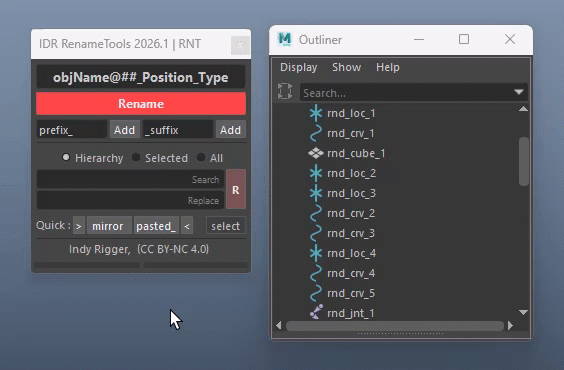
Task: Open the Display menu in Outliner
Action: (x=299, y=67)
